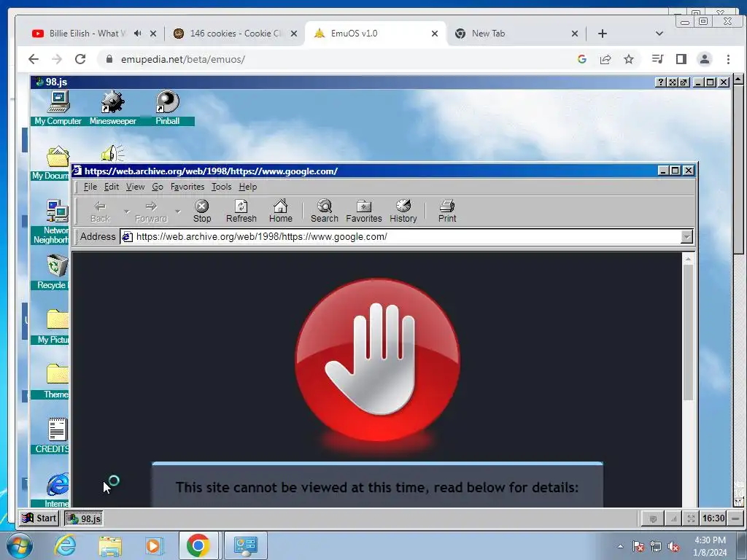The height and width of the screenshot is (560, 747).
Task: Click the Print toolbar button
Action: [x=447, y=211]
